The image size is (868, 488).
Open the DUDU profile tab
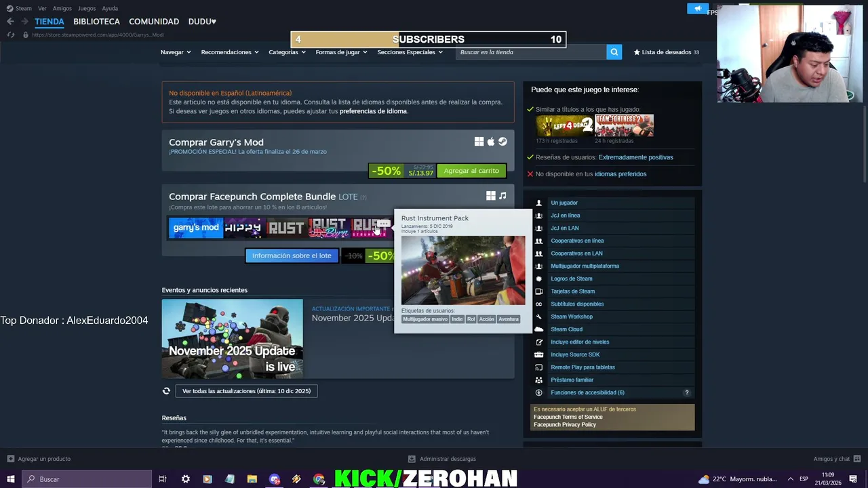tap(202, 22)
